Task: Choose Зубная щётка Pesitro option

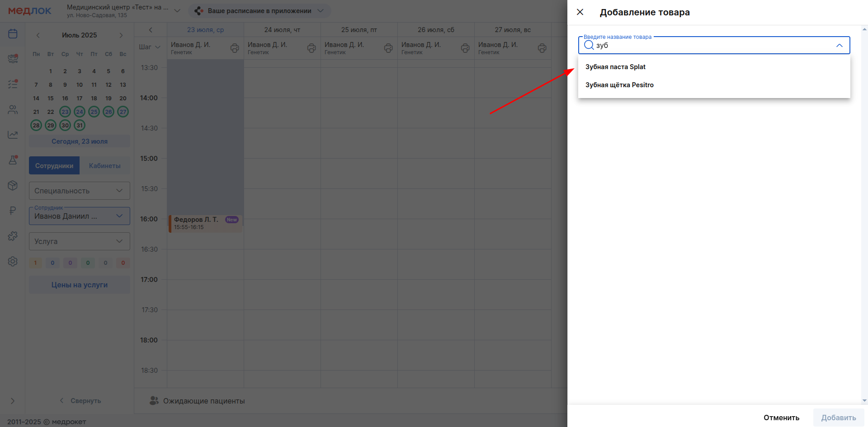Action: pyautogui.click(x=714, y=85)
